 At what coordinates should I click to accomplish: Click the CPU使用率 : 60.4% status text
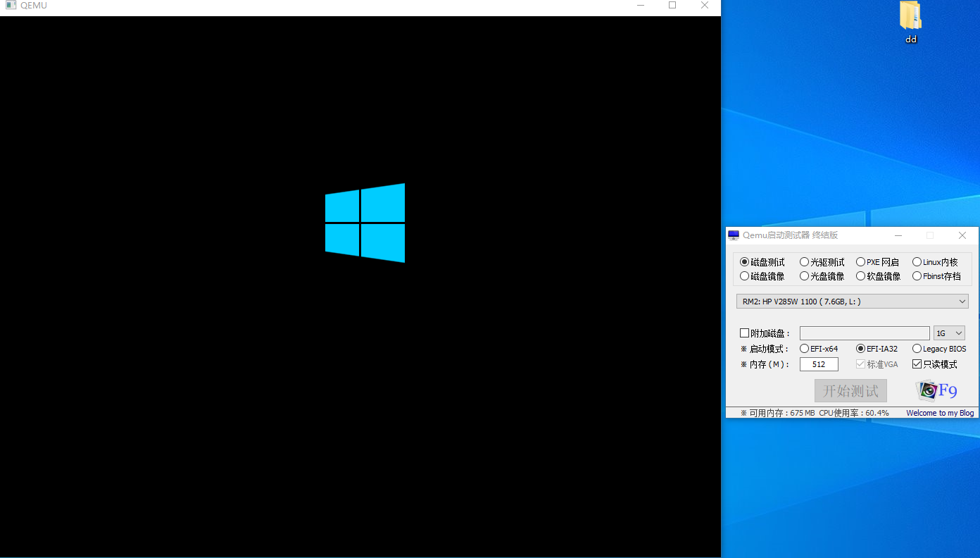pyautogui.click(x=854, y=413)
